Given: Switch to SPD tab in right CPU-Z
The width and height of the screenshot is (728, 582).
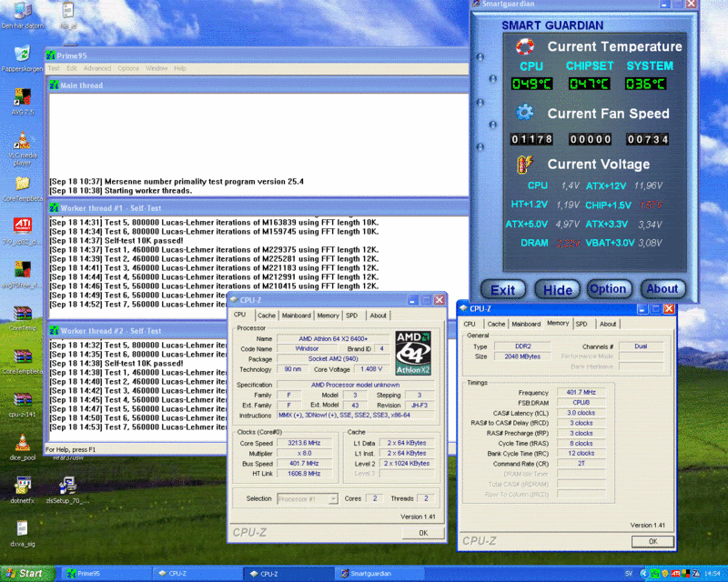Looking at the screenshot, I should [581, 324].
